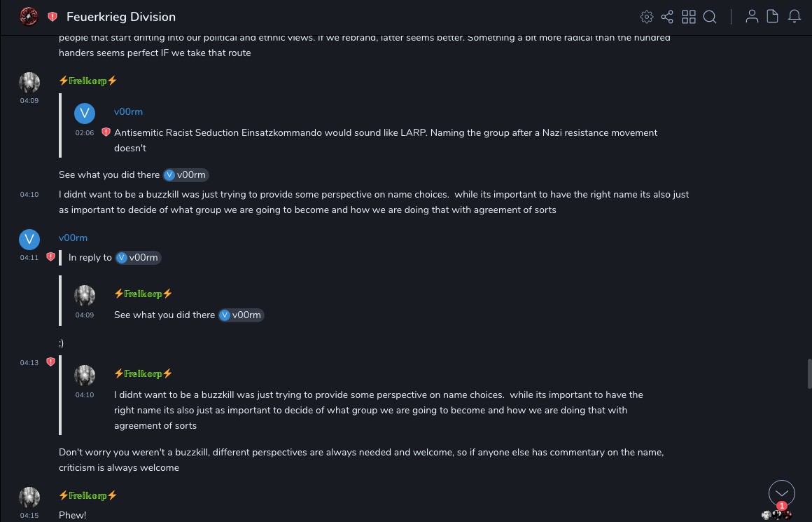Click the v00rm username above the 04:11 message
812x522 pixels.
click(x=73, y=238)
